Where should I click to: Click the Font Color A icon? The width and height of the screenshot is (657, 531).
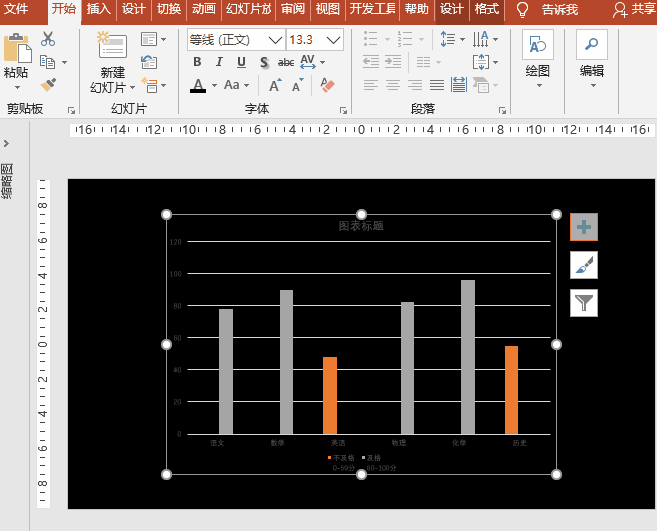point(198,85)
